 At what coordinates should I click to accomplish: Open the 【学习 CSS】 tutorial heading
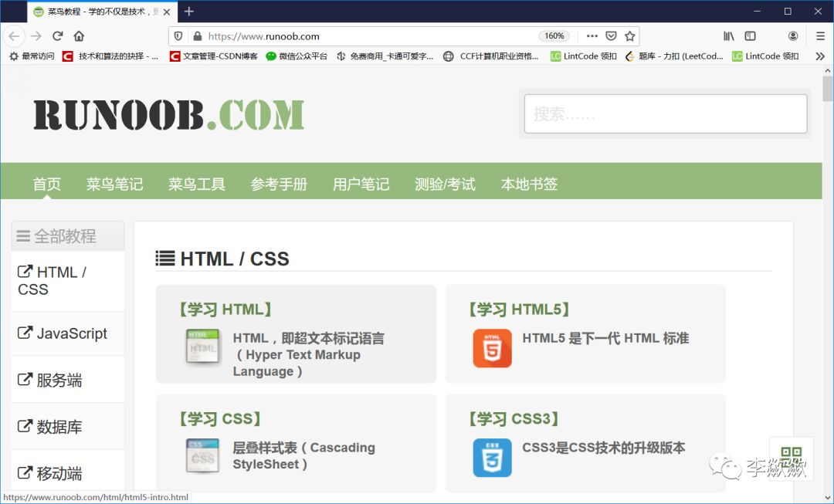[219, 419]
